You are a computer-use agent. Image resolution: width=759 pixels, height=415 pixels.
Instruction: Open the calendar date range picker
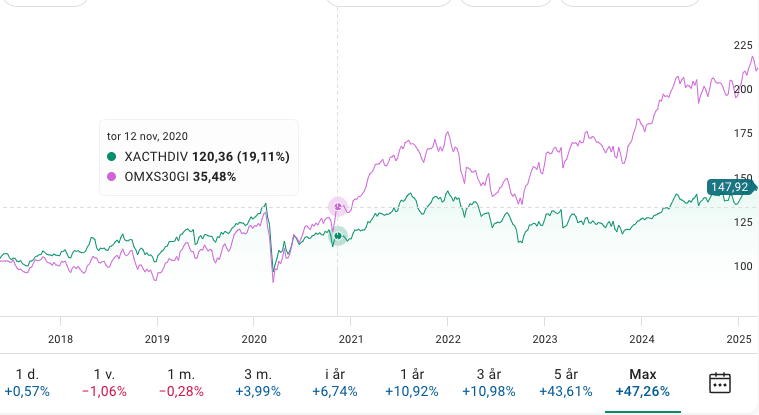pos(721,381)
